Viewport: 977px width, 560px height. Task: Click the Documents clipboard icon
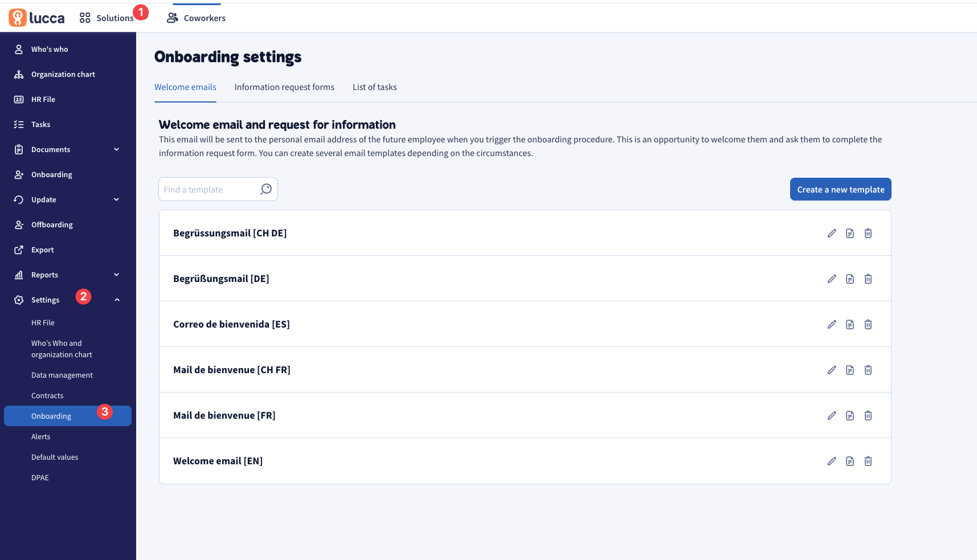point(19,149)
